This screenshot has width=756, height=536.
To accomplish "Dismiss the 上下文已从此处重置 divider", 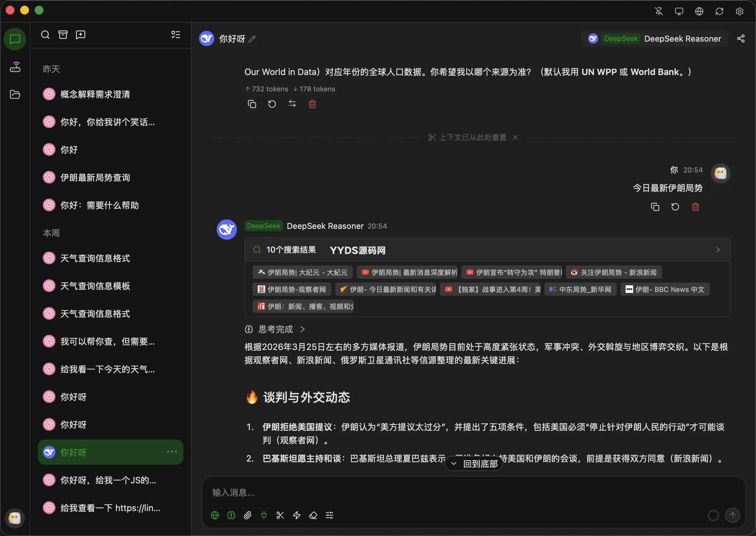I will [515, 137].
